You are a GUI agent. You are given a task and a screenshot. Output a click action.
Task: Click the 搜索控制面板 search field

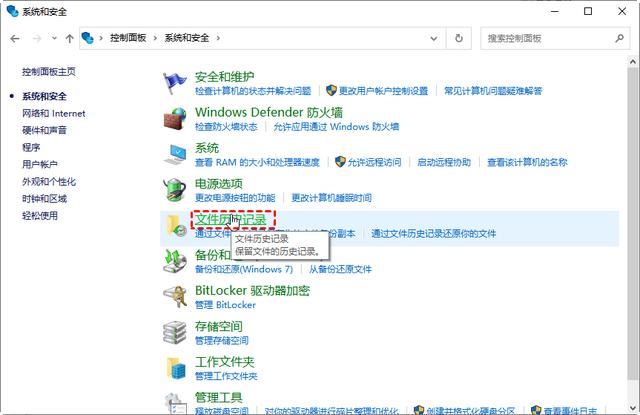(x=556, y=38)
